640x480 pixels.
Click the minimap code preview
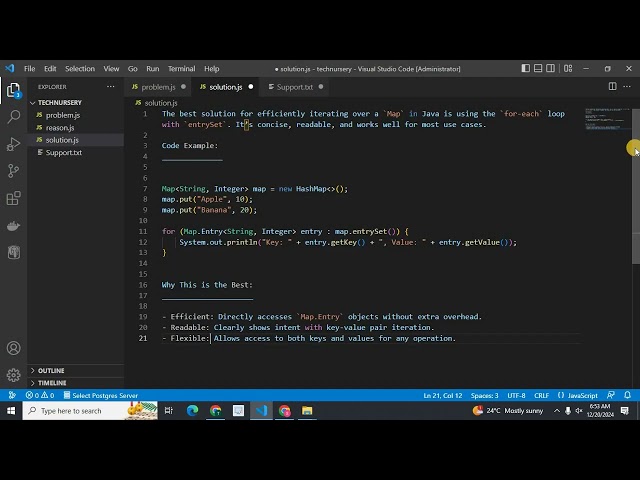pyautogui.click(x=607, y=119)
